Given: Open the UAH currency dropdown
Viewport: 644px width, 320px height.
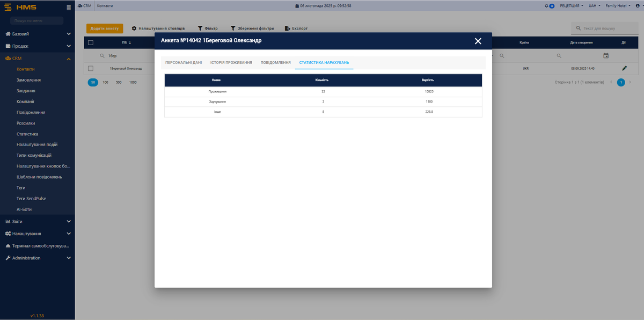Looking at the screenshot, I should point(595,5).
